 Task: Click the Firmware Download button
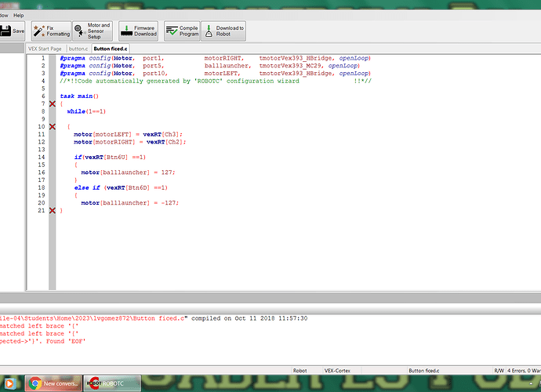point(138,31)
